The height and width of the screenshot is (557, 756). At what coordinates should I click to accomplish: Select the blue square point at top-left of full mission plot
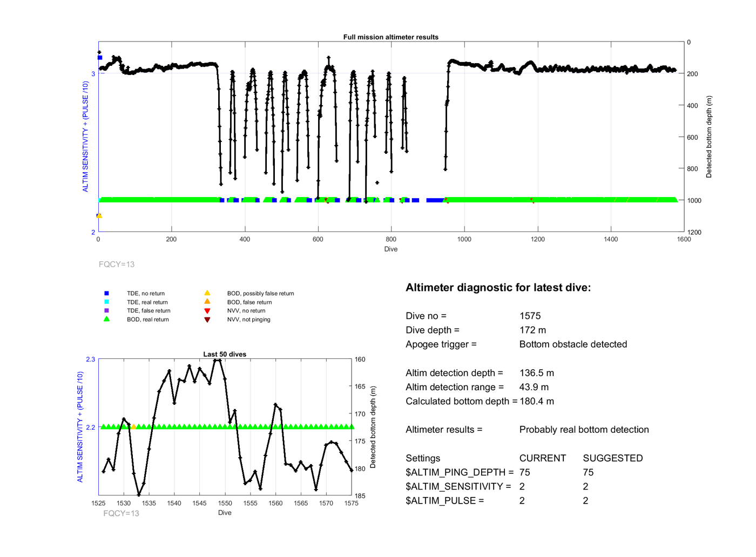[100, 58]
